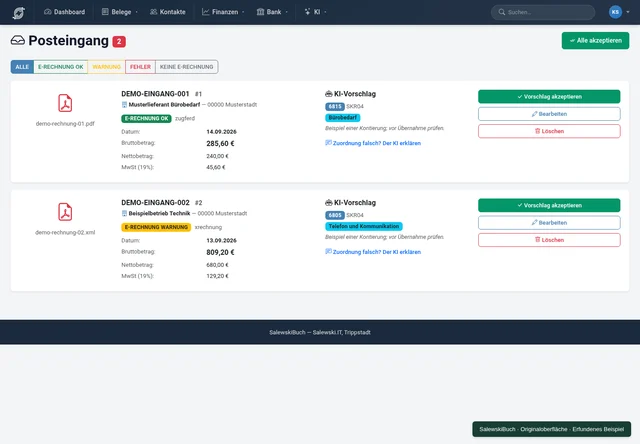Click the SalewskiBuch logo icon
The height and width of the screenshot is (444, 640).
[18, 13]
